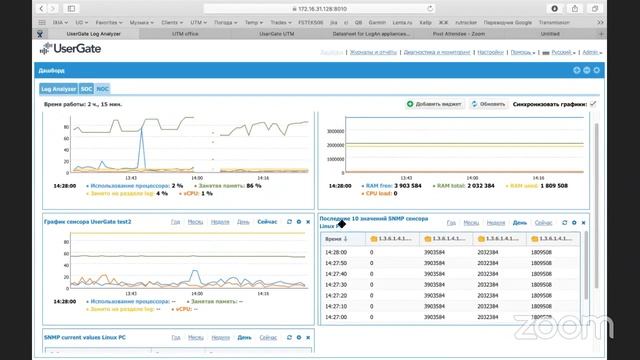
Task: Select the 14:27:50 table row
Action: (x=450, y=263)
